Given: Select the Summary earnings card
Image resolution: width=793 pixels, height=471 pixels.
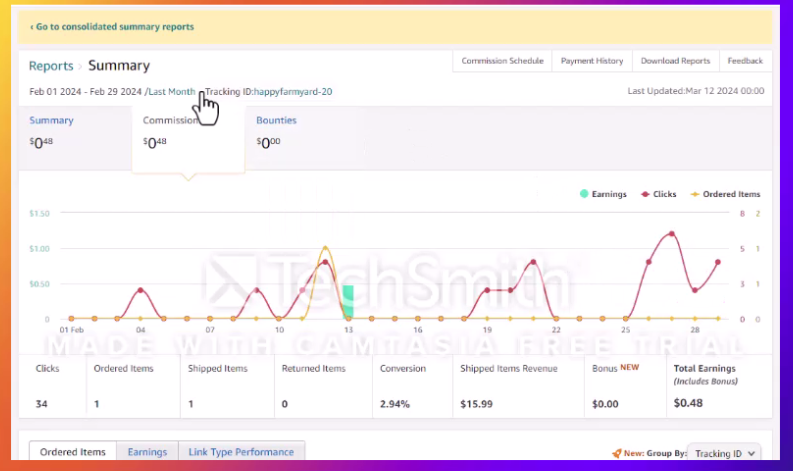Looking at the screenshot, I should pos(75,138).
